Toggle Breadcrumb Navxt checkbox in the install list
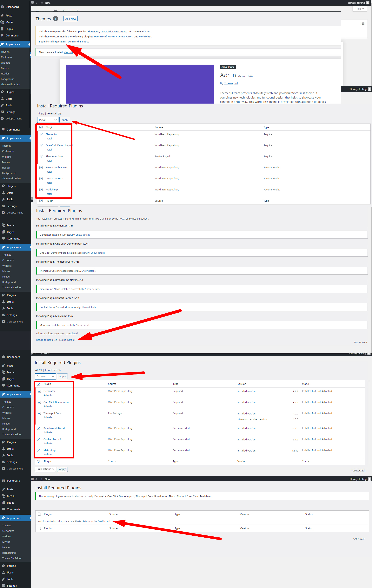372x588 pixels. coord(41,168)
